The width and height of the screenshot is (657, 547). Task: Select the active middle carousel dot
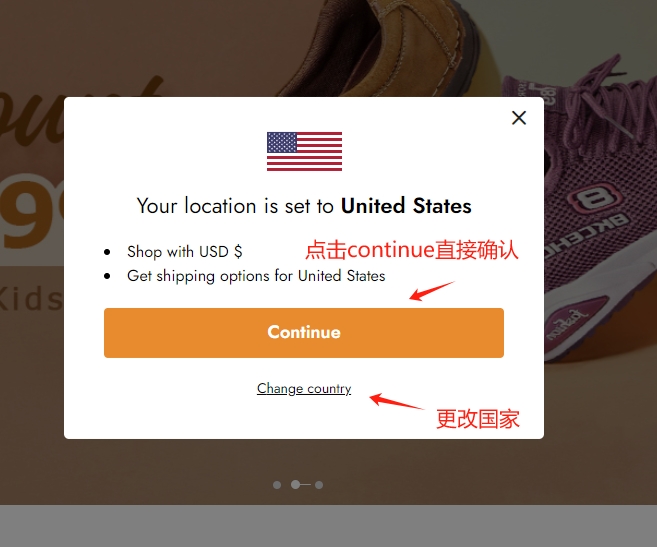tap(295, 485)
